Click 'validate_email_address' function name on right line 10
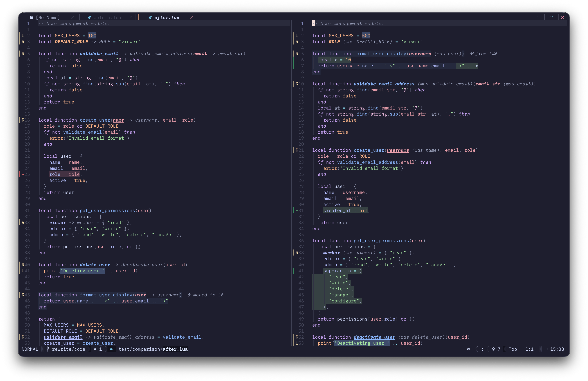Screen dimensions: 588x381 click(384, 84)
